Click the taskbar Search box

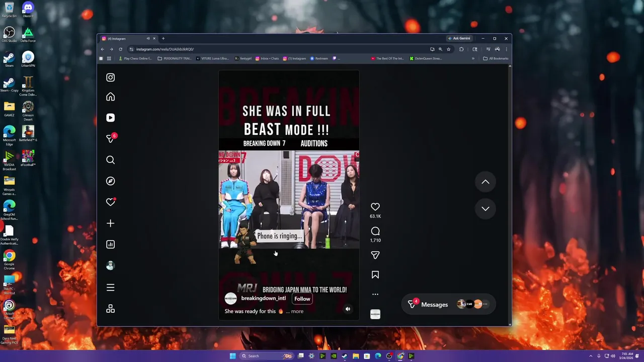[x=266, y=356]
